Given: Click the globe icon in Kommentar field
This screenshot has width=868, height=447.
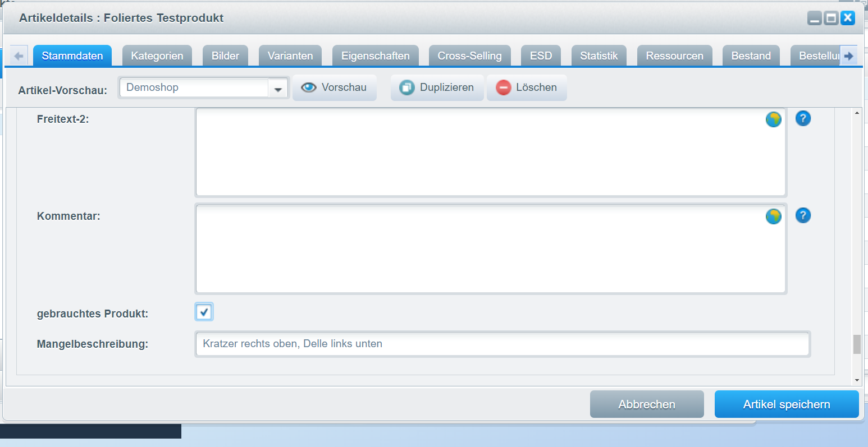Looking at the screenshot, I should tap(774, 216).
